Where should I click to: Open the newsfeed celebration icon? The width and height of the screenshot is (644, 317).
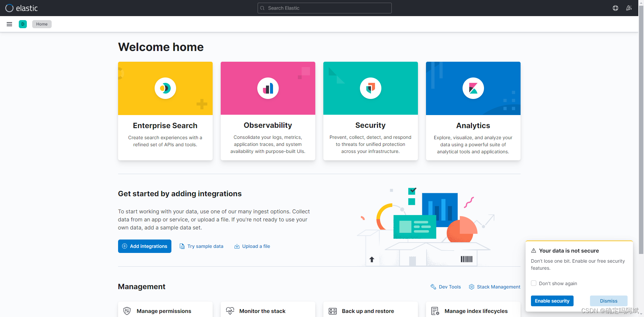629,8
